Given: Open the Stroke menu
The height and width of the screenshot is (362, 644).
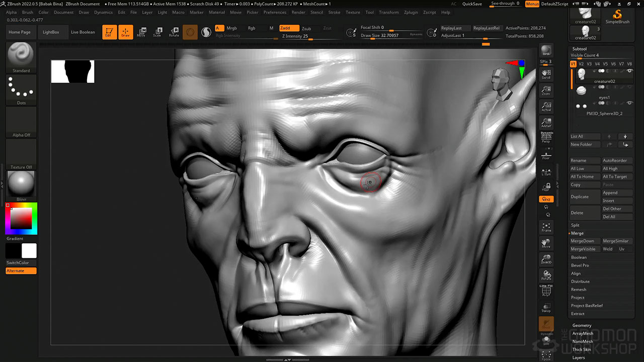Looking at the screenshot, I should 334,12.
